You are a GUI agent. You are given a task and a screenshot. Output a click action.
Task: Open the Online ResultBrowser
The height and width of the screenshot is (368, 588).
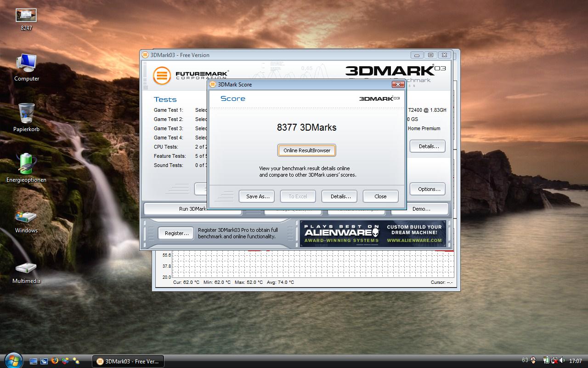click(x=307, y=150)
